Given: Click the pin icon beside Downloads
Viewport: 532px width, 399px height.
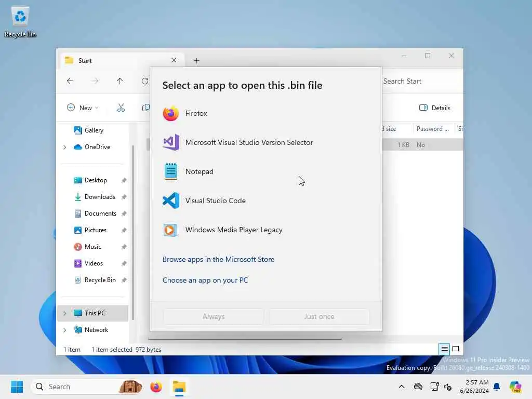Looking at the screenshot, I should click(x=124, y=197).
